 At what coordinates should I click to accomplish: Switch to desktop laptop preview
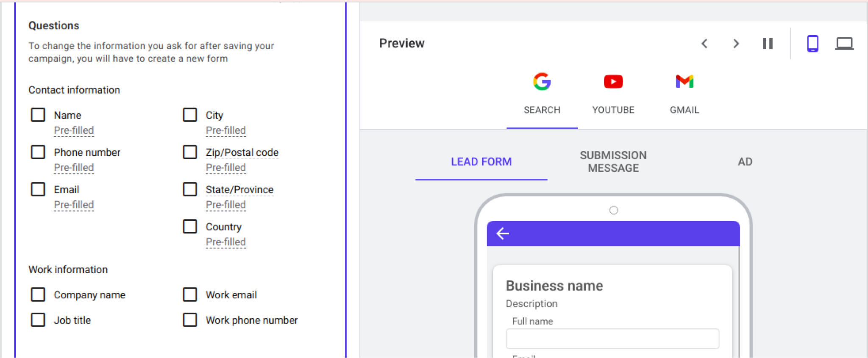844,44
